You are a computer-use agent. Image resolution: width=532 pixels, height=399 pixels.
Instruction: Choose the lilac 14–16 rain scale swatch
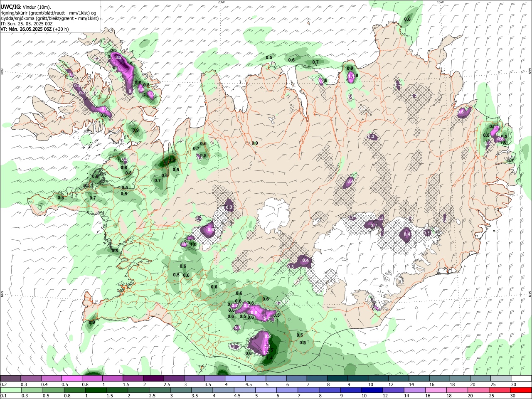click(x=414, y=390)
